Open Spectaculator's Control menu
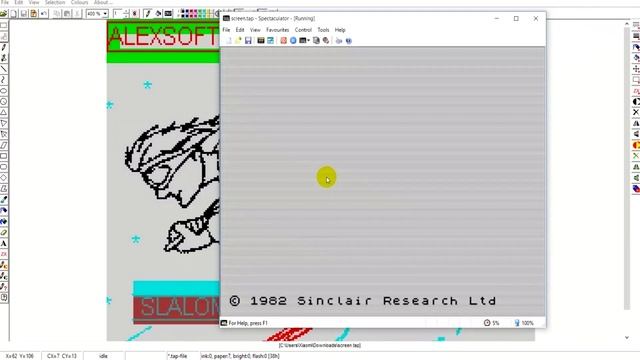Image resolution: width=640 pixels, height=360 pixels. pyautogui.click(x=303, y=30)
